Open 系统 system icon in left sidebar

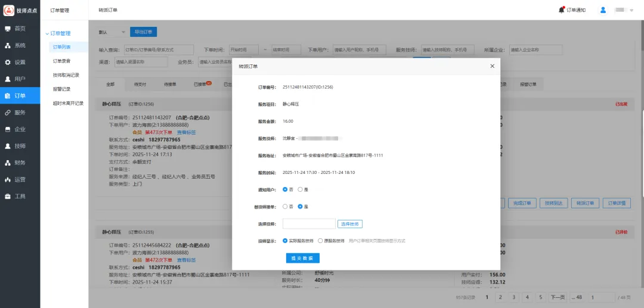point(8,45)
